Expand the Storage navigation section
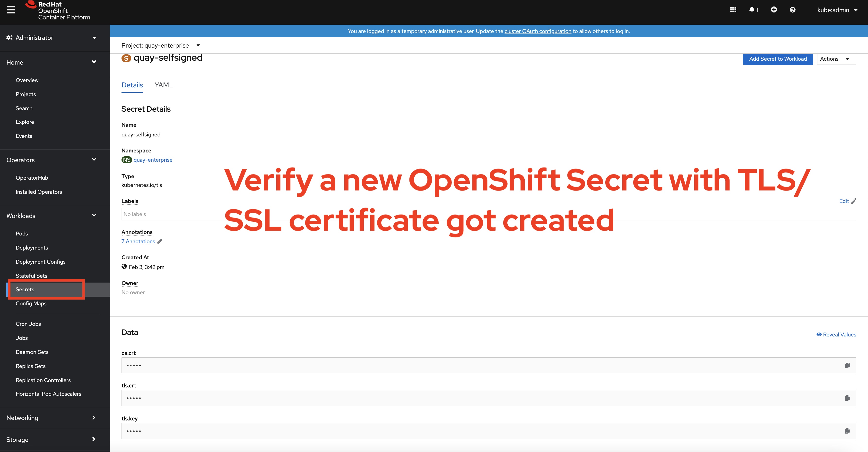The image size is (868, 452). (x=51, y=440)
